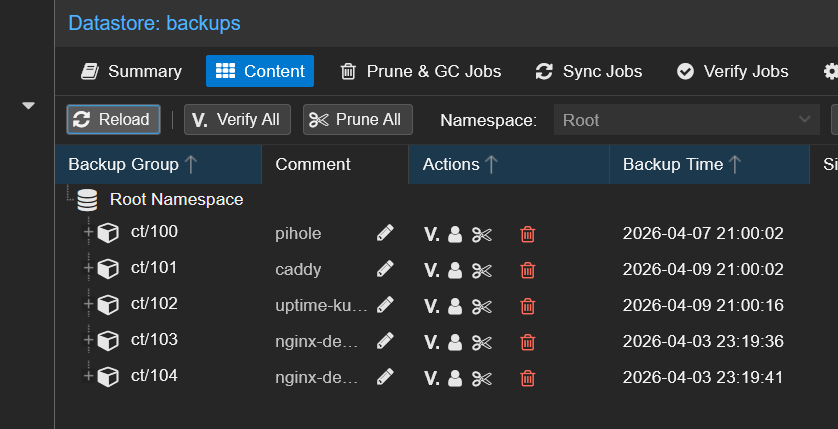838x429 pixels.
Task: Select the ct/103 tree row label
Action: coord(154,339)
